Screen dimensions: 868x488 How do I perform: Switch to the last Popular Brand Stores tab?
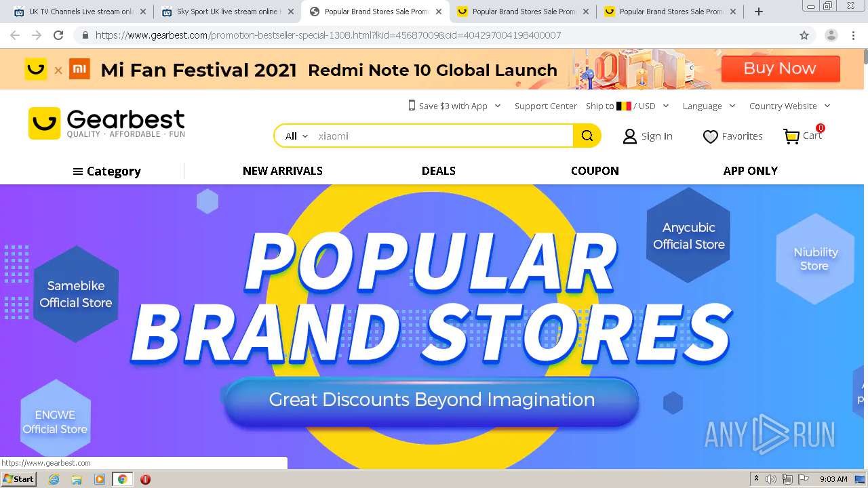pyautogui.click(x=671, y=12)
